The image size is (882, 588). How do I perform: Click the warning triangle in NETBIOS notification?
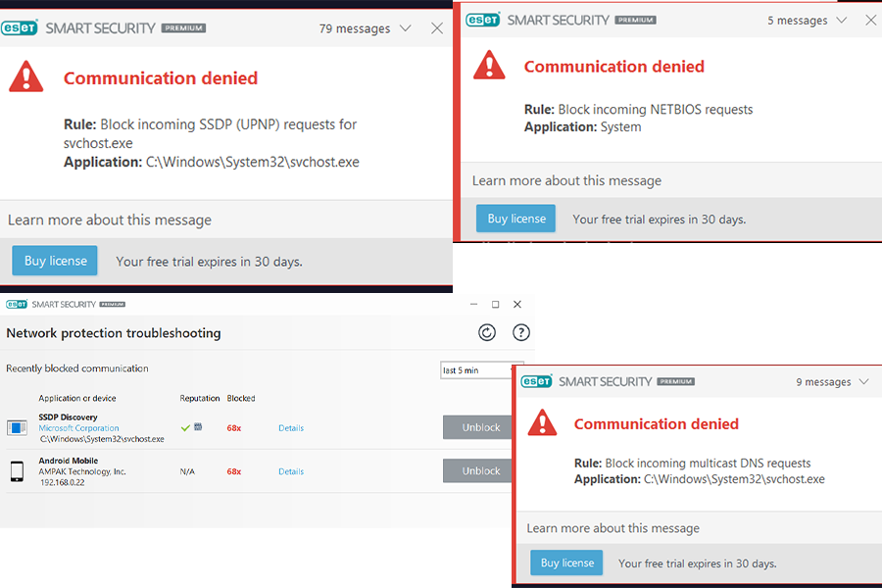tap(489, 65)
